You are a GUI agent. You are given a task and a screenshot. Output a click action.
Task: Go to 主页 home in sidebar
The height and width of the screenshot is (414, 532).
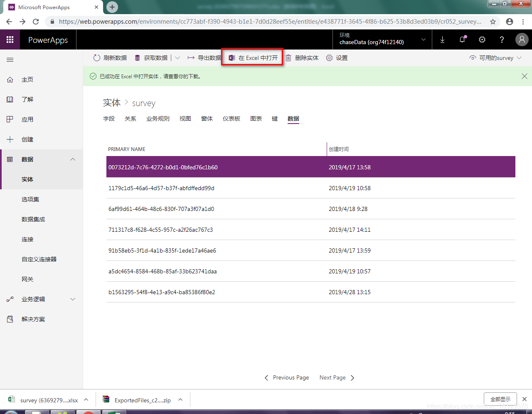pyautogui.click(x=27, y=79)
